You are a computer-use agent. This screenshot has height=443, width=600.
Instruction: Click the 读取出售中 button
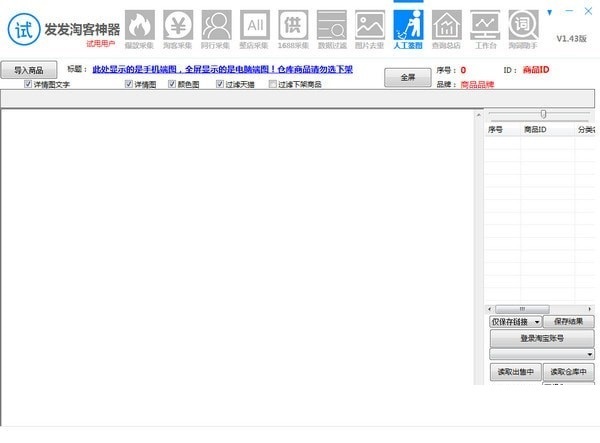(515, 371)
